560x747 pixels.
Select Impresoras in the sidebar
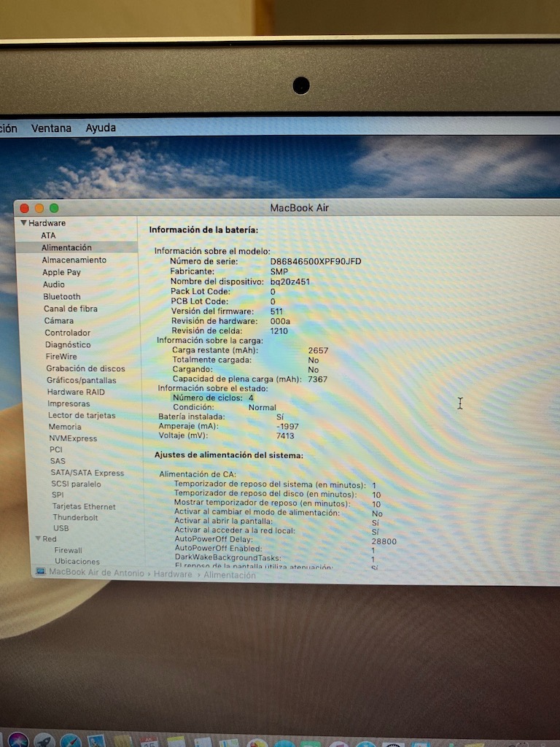(69, 403)
